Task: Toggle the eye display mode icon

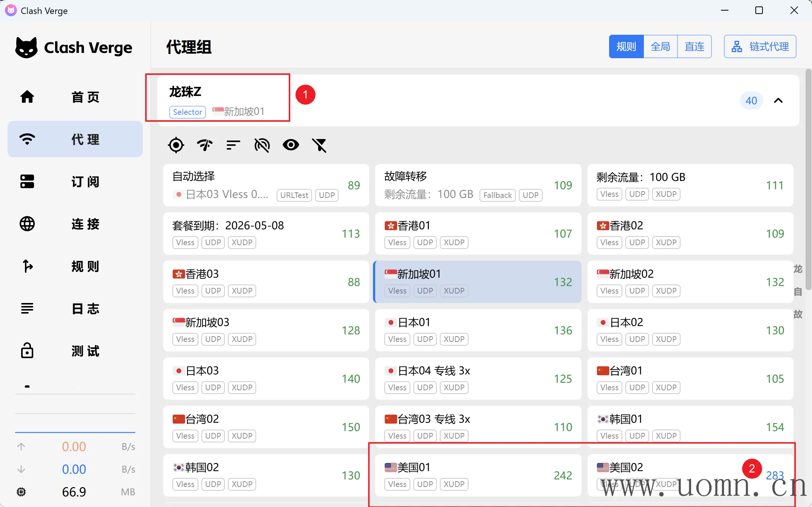Action: pyautogui.click(x=291, y=145)
